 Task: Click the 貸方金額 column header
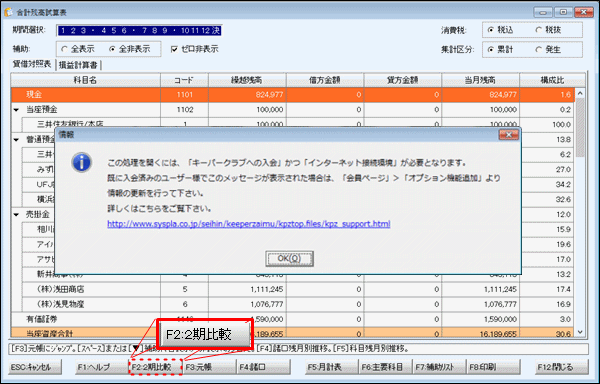coord(403,80)
